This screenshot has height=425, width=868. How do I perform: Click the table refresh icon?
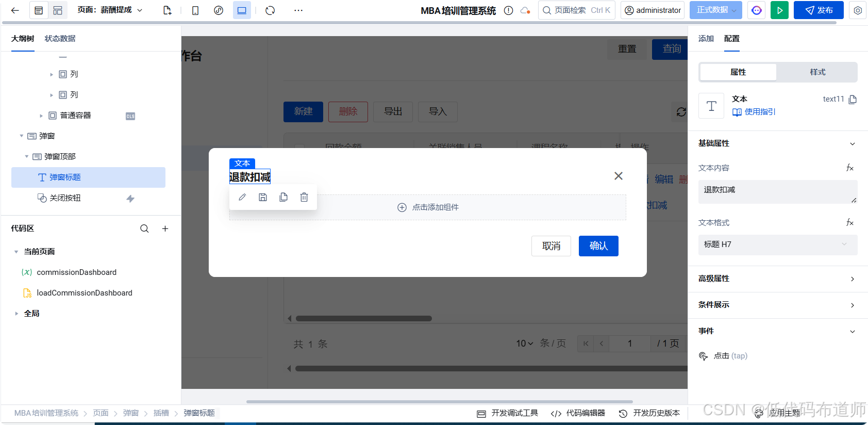pos(681,112)
